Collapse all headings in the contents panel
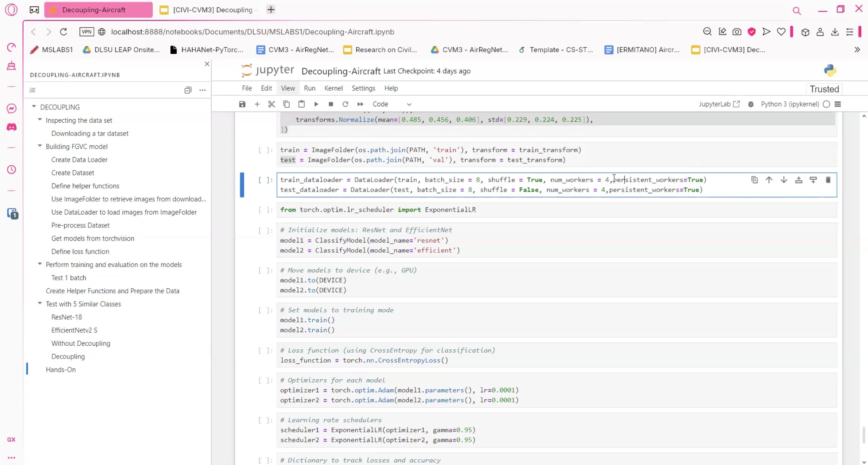 (x=188, y=90)
